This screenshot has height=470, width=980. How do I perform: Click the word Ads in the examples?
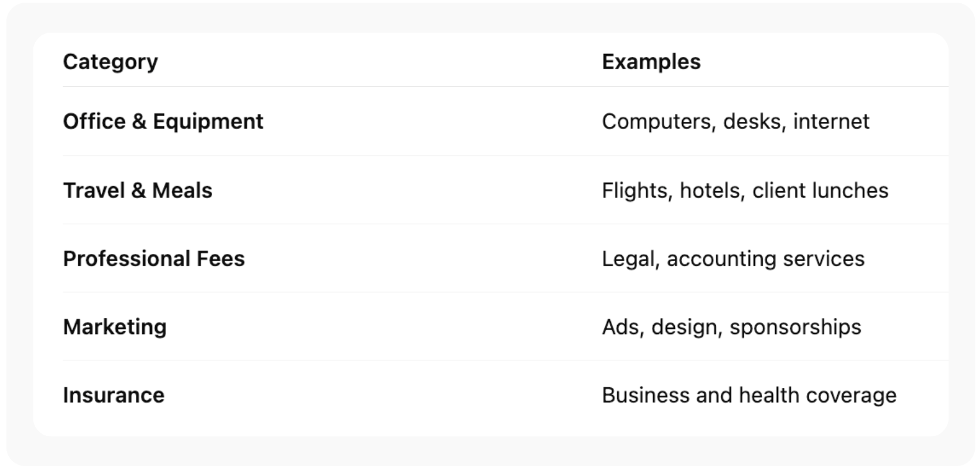[x=621, y=327]
